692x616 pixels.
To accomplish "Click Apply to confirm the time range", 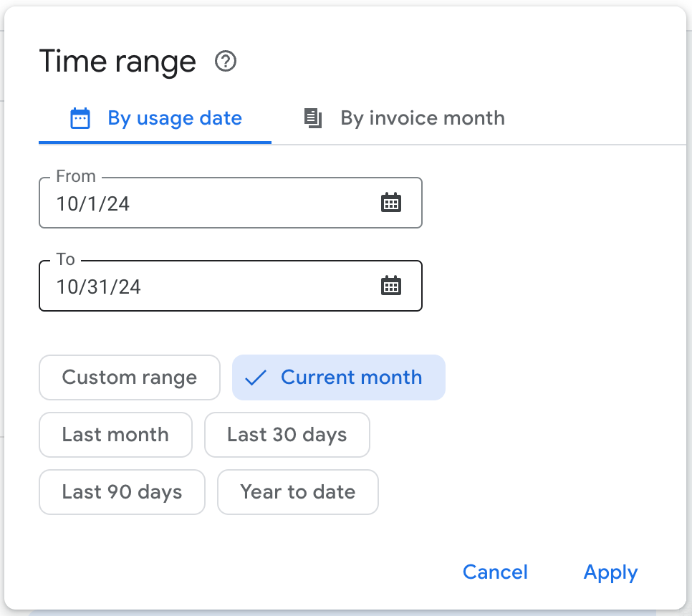I will click(x=610, y=572).
